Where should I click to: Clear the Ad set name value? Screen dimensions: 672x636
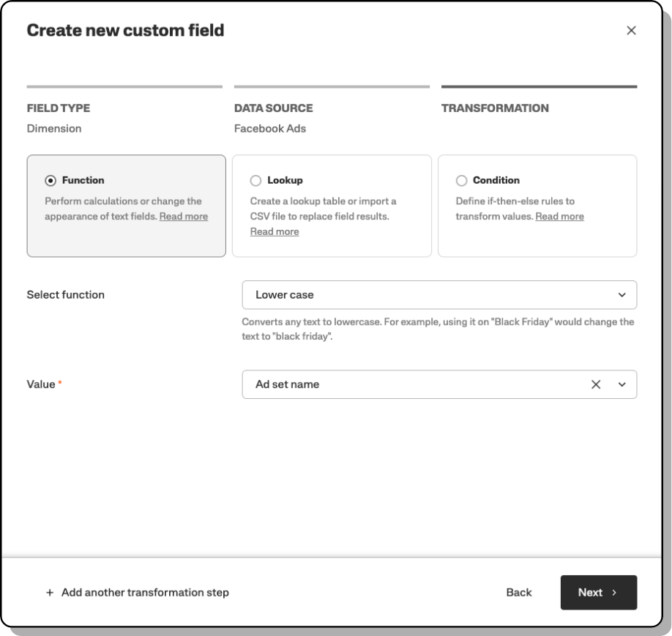(x=596, y=384)
